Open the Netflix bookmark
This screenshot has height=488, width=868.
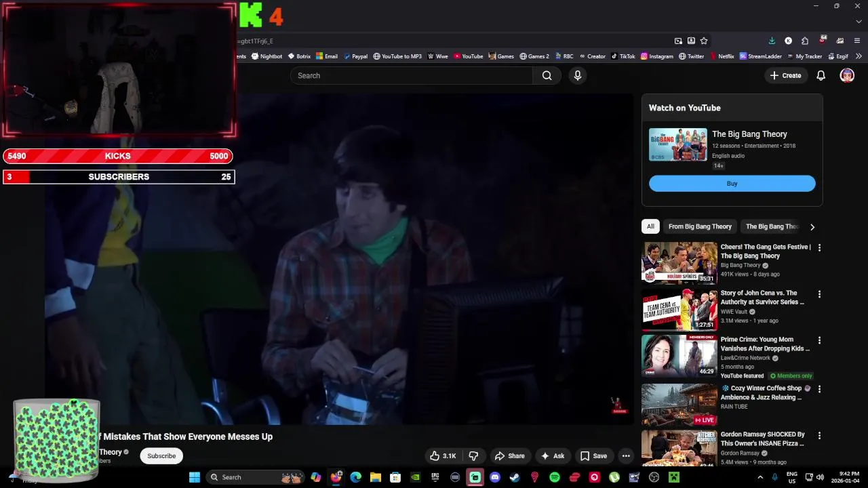722,56
